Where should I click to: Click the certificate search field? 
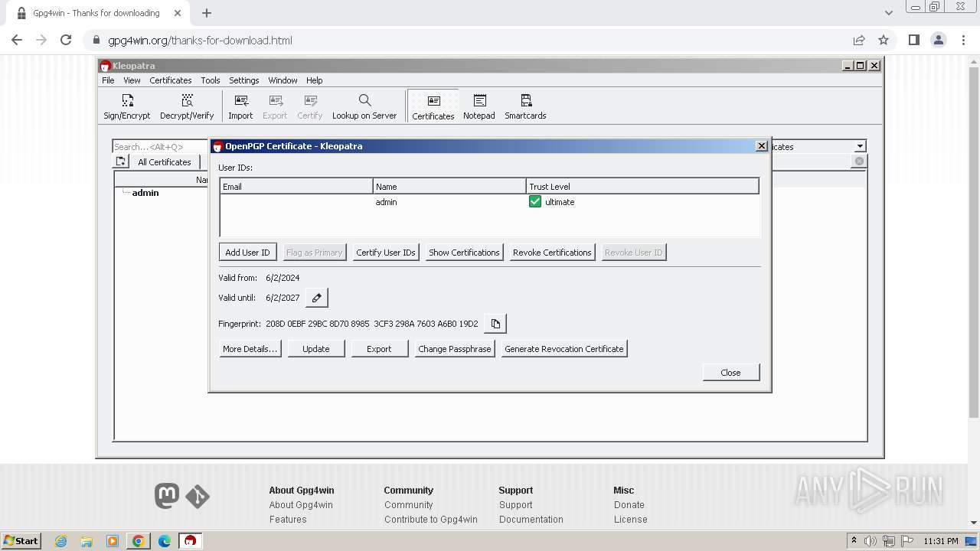click(161, 146)
